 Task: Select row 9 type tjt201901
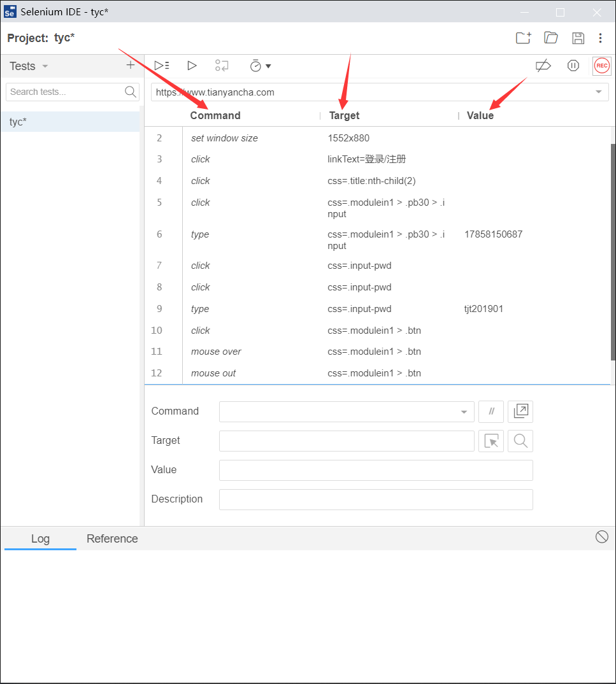[x=378, y=309]
